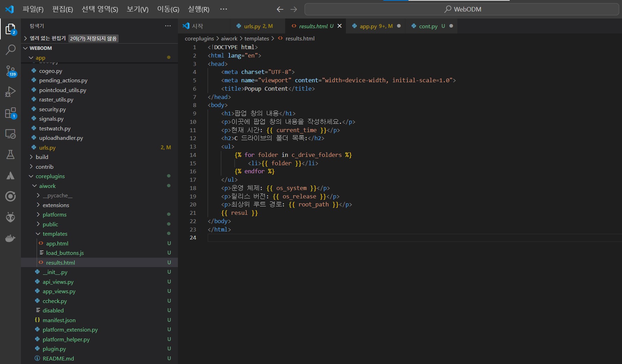
Task: Select the Explorer icon in the activity bar
Action: (10, 29)
